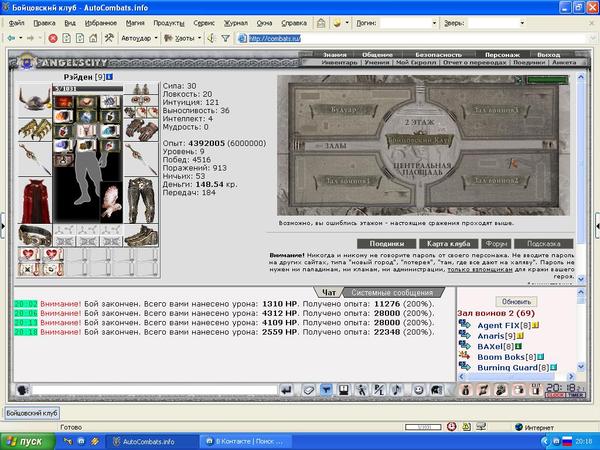Click the Anaris player name
600x450 pixels.
point(491,336)
